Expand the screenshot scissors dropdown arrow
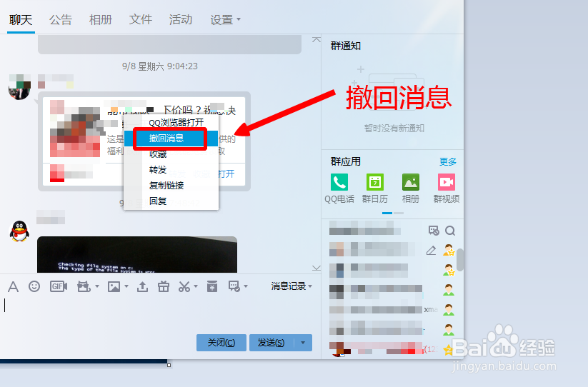The image size is (588, 387). point(196,286)
